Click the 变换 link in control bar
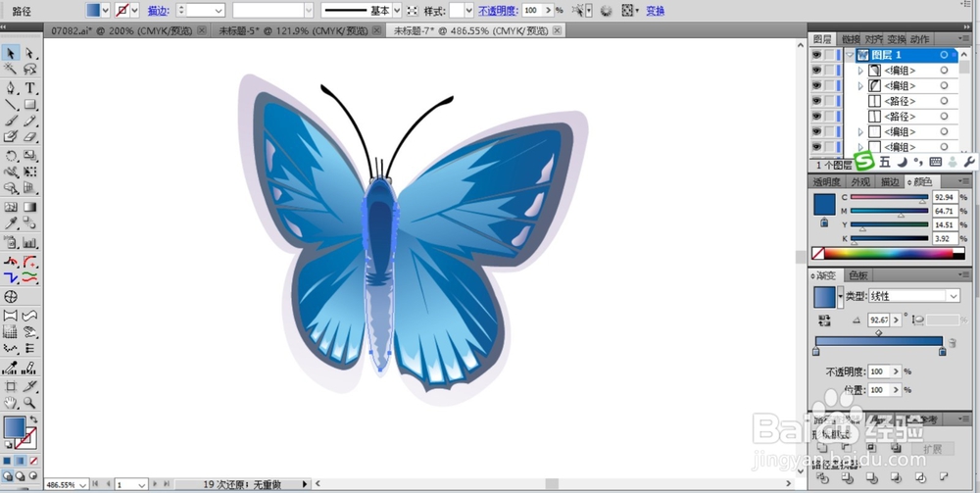The height and width of the screenshot is (493, 980). coord(655,11)
